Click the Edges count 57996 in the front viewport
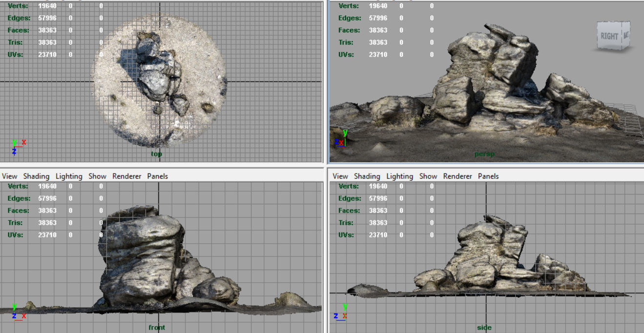The image size is (644, 333). (47, 198)
